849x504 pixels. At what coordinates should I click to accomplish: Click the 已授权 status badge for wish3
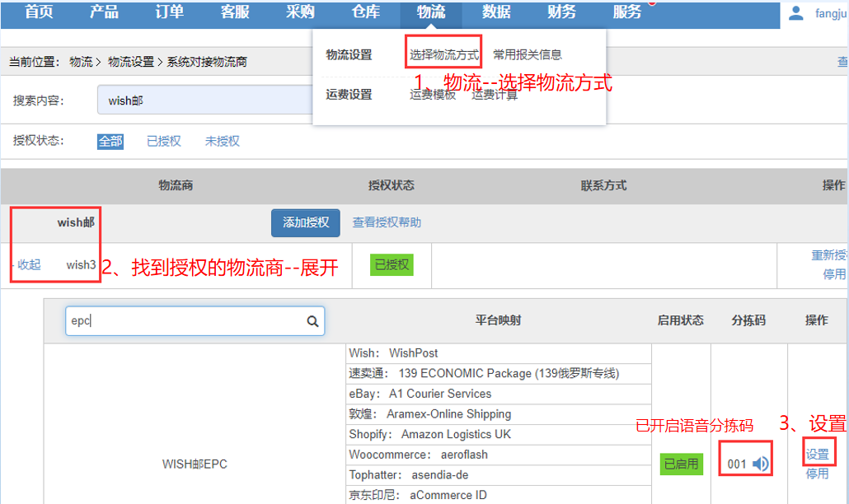click(x=392, y=265)
